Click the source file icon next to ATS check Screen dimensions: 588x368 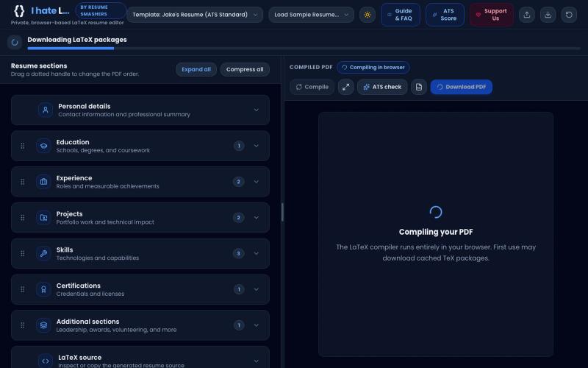coord(419,87)
